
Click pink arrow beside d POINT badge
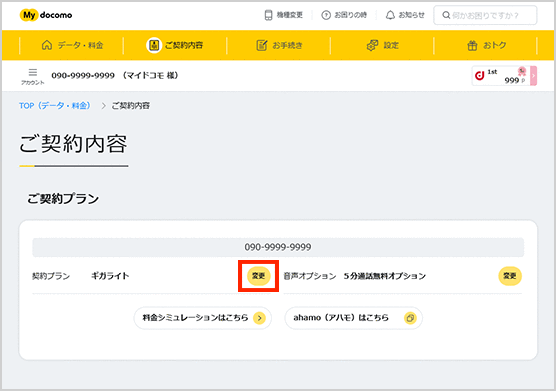tap(533, 76)
